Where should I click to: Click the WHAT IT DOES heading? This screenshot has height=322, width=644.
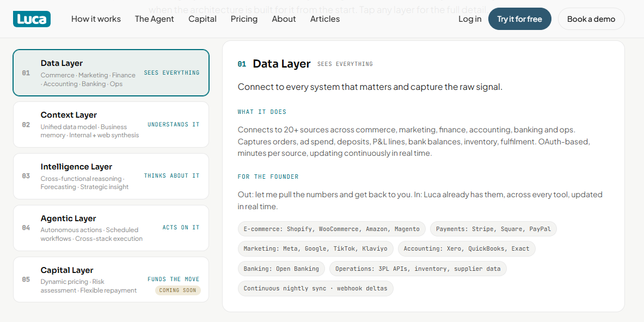coord(262,112)
